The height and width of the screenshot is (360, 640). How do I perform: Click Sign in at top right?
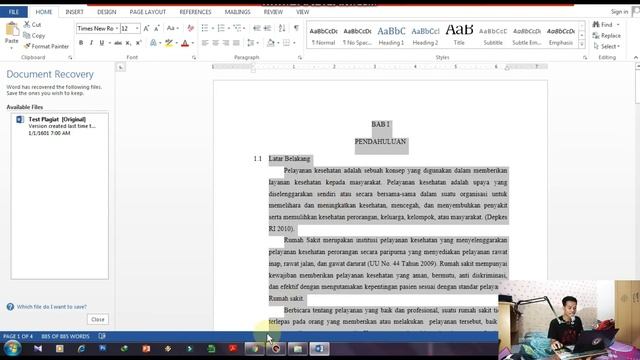[x=619, y=12]
